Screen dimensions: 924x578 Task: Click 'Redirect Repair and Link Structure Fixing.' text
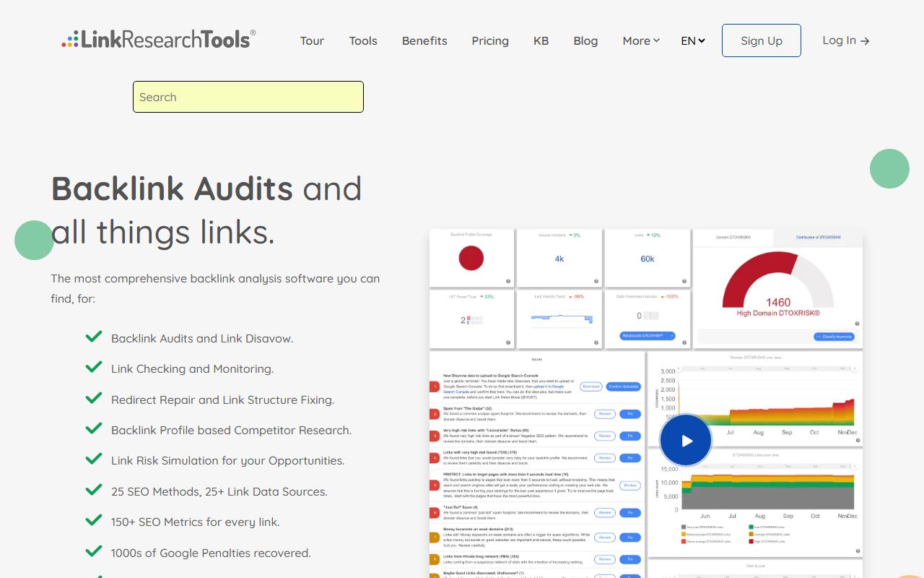[222, 400]
